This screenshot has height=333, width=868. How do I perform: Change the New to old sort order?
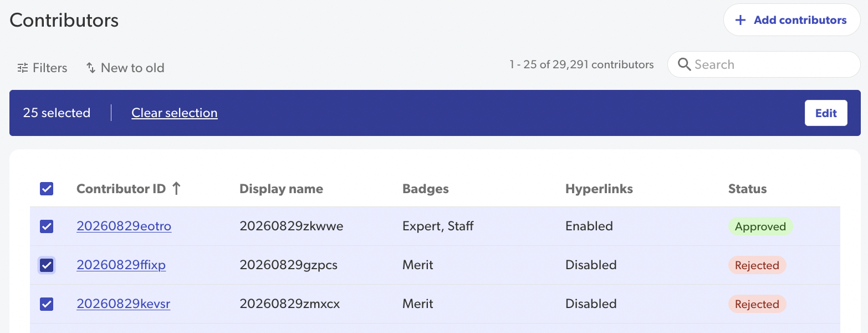pos(125,68)
